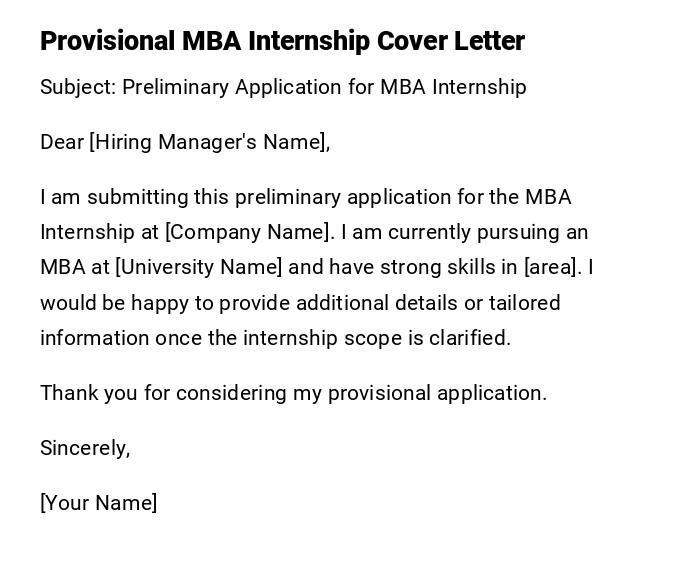Click the [Hiring Manager's Name] placeholder

208,142
